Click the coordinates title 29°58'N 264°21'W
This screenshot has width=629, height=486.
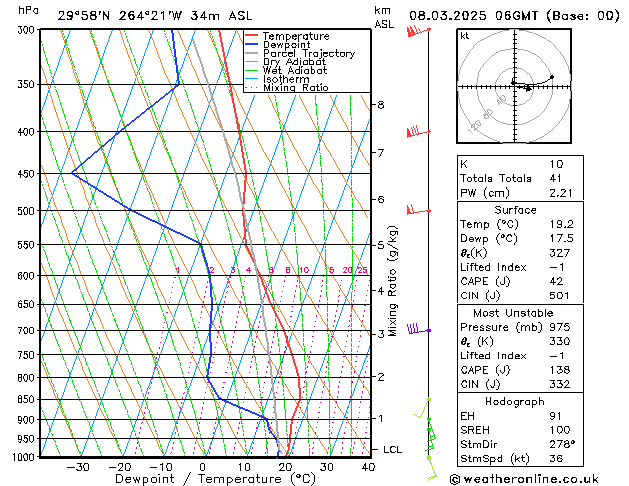coord(120,16)
